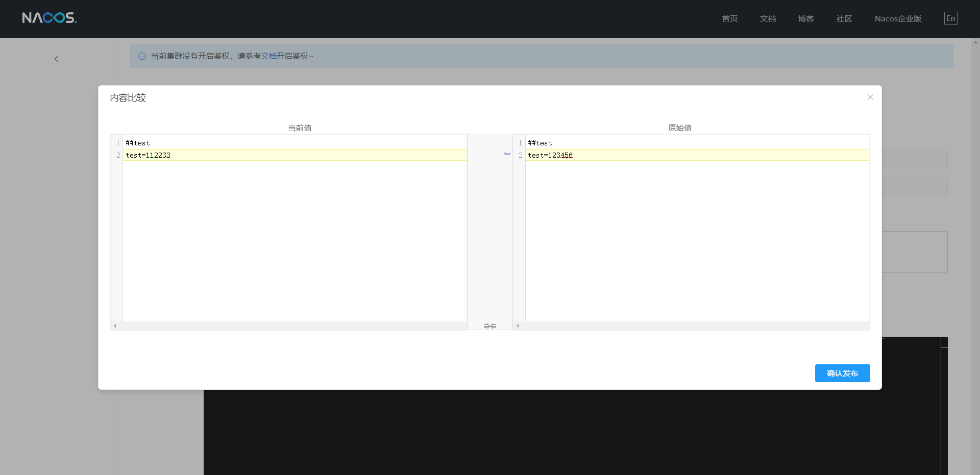Click line number 2 in 当前值 gutter
Viewport: 980px width, 475px height.
[x=118, y=155]
